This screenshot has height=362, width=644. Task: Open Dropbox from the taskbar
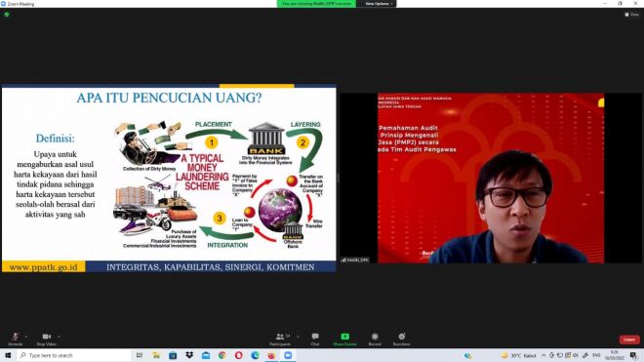189,355
